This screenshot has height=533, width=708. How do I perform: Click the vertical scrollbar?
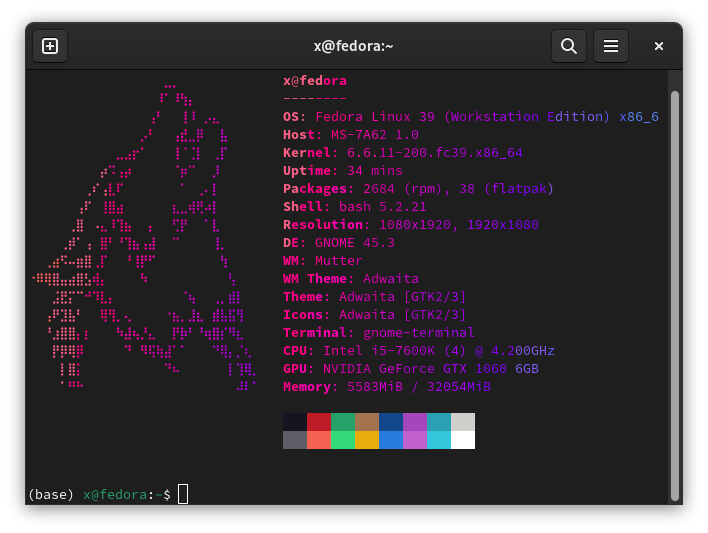675,295
